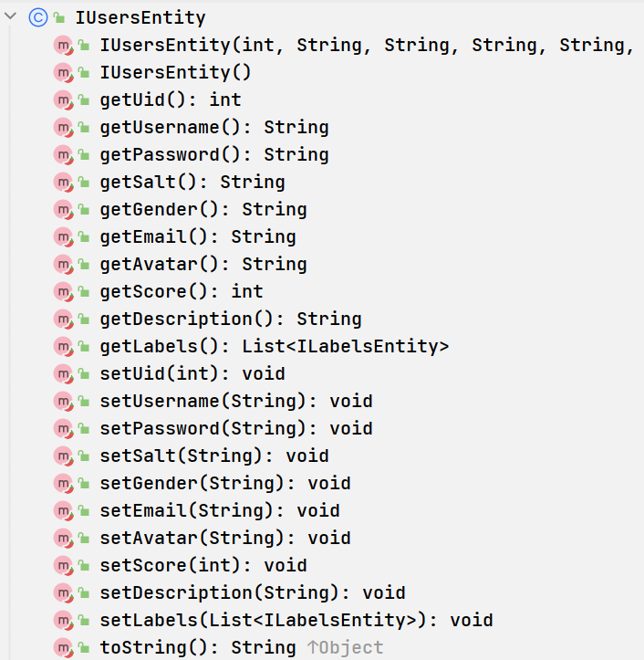Navigate to getScore(): int
The height and width of the screenshot is (660, 644).
181,291
